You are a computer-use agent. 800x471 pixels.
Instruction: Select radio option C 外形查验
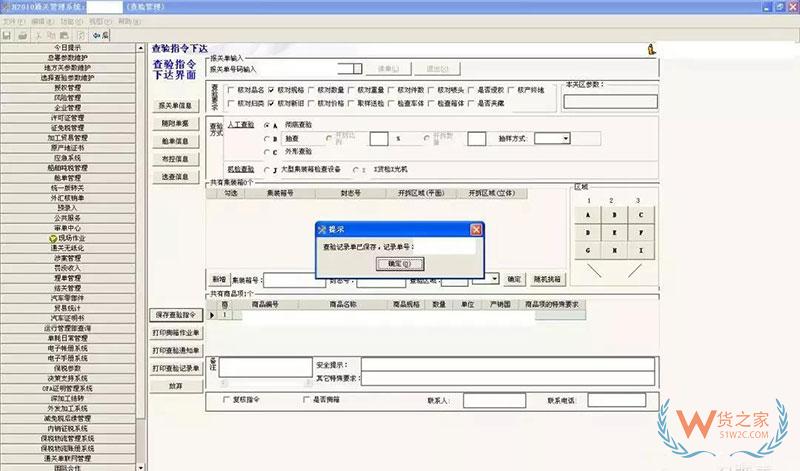(267, 152)
